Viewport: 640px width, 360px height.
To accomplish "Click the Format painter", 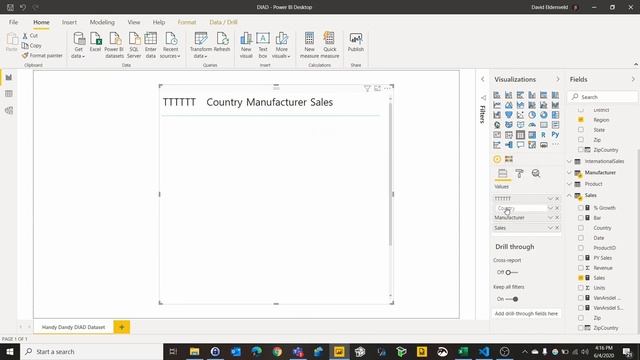I will tap(42, 55).
